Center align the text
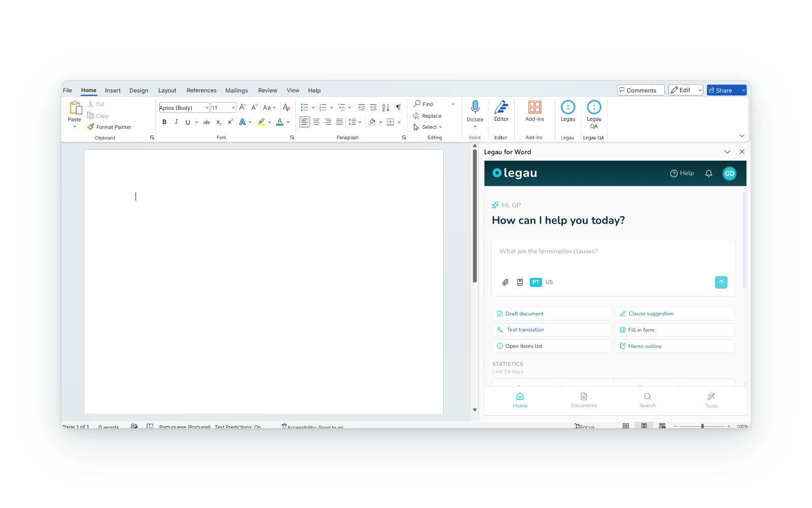This screenshot has width=812, height=508. click(316, 122)
